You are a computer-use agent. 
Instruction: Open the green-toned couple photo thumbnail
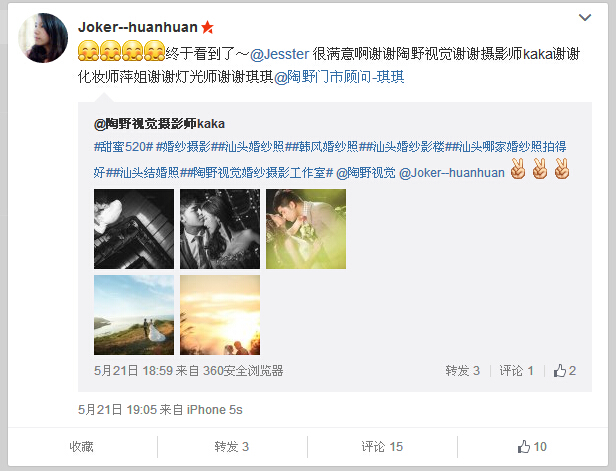pyautogui.click(x=306, y=229)
